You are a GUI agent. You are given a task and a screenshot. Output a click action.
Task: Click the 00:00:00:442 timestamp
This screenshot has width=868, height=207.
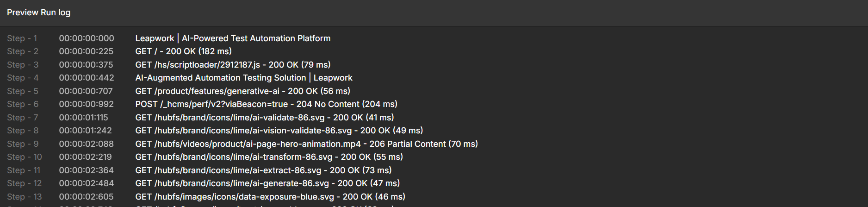point(86,78)
